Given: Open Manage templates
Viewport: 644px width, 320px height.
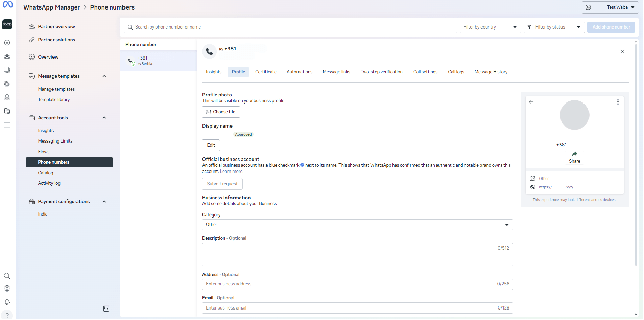Looking at the screenshot, I should point(56,89).
